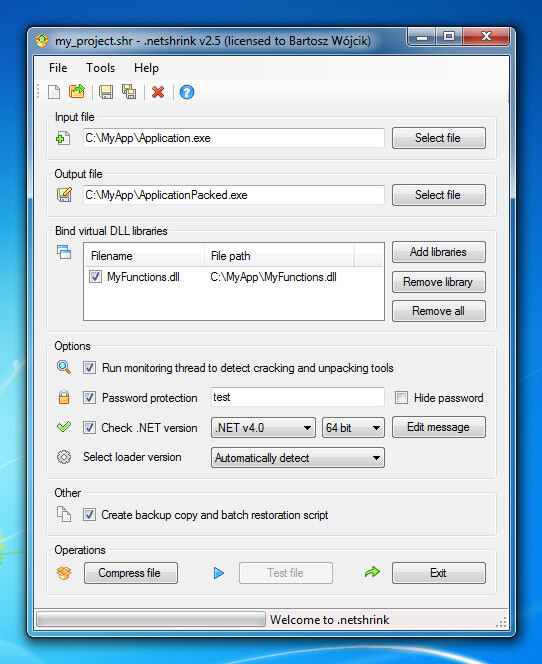Click the Compress file button
Screen dimensions: 542x664
tap(131, 573)
